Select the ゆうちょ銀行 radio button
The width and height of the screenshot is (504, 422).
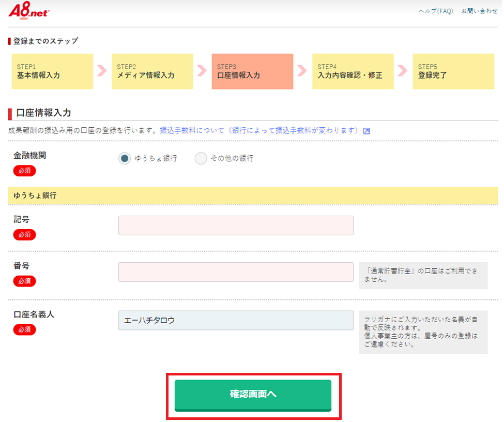pyautogui.click(x=125, y=158)
